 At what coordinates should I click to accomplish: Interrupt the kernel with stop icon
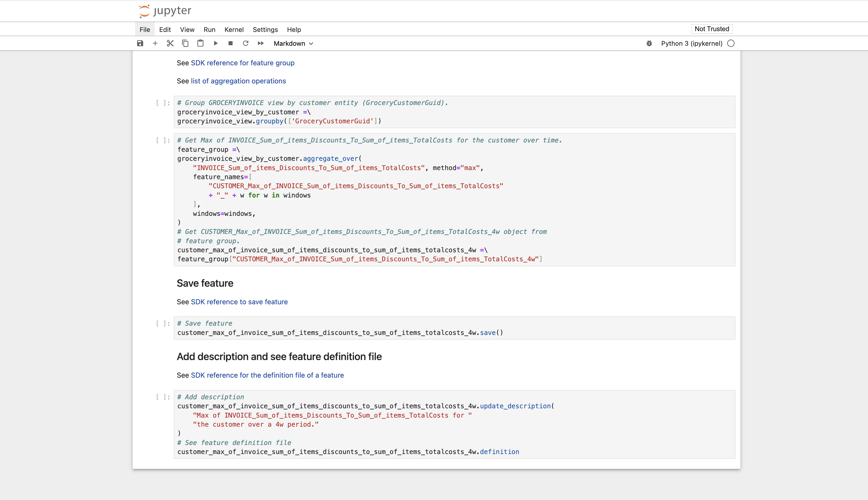231,43
